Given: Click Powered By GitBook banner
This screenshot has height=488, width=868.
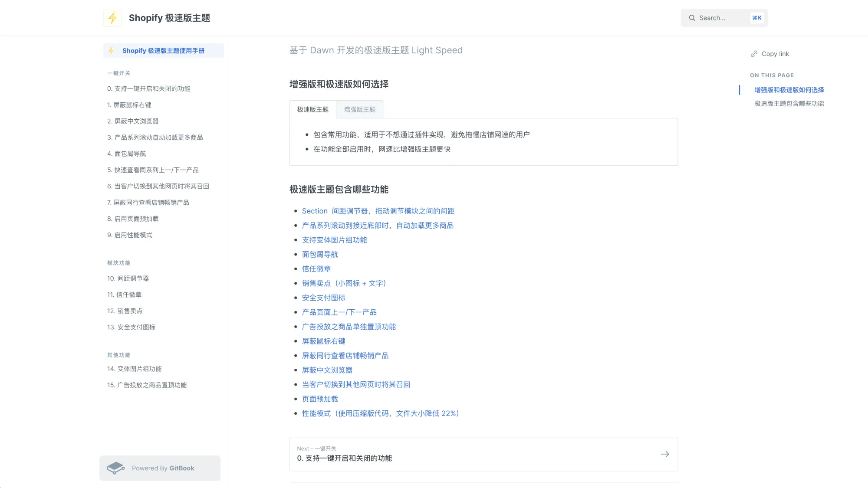Looking at the screenshot, I should coord(160,468).
